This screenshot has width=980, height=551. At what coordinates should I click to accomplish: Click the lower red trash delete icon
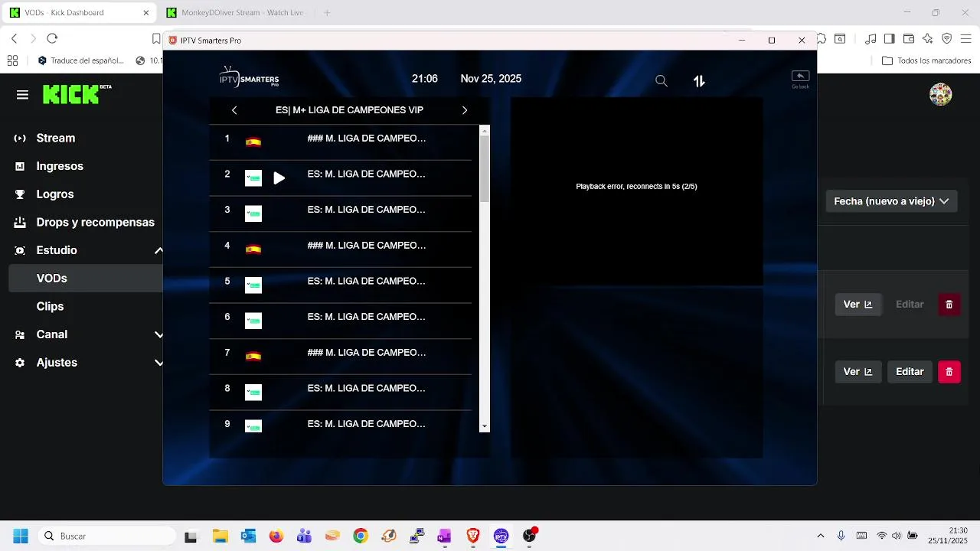click(x=949, y=372)
